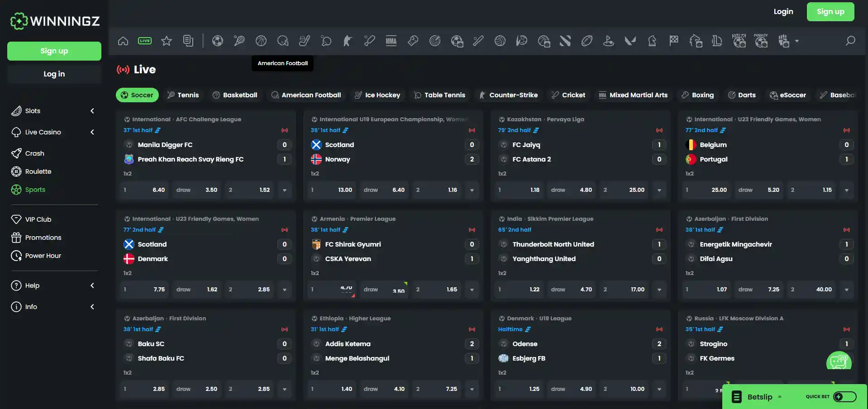Open favorites star icon
This screenshot has width=868, height=409.
click(x=167, y=41)
